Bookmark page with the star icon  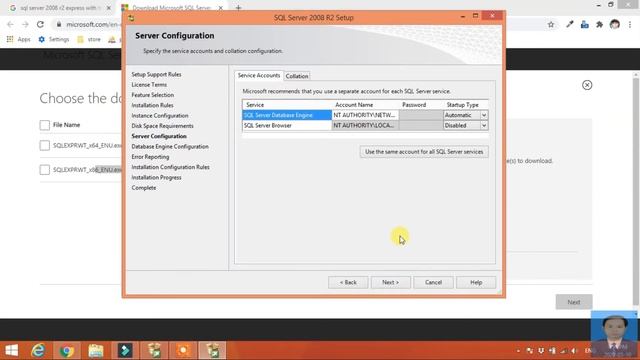[x=551, y=24]
